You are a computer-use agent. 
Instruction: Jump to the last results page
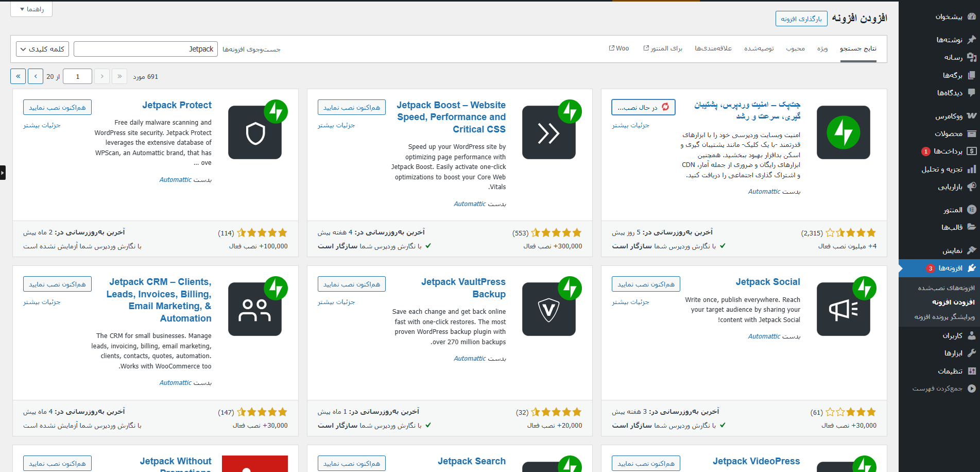(x=18, y=76)
